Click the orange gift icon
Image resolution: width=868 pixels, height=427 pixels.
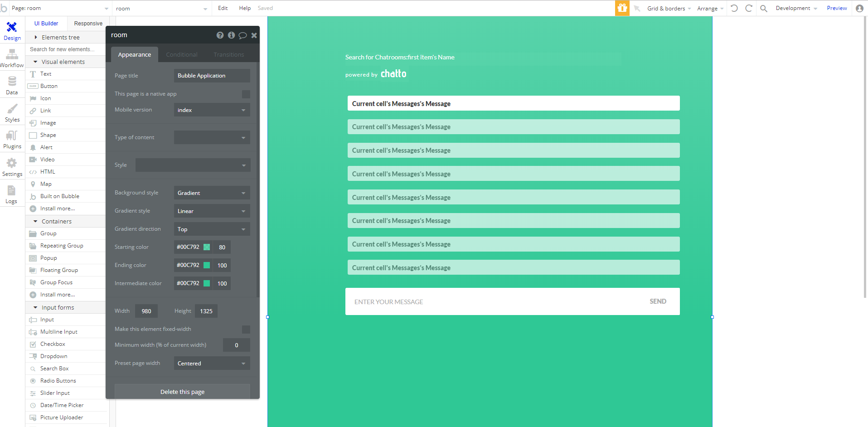point(622,8)
